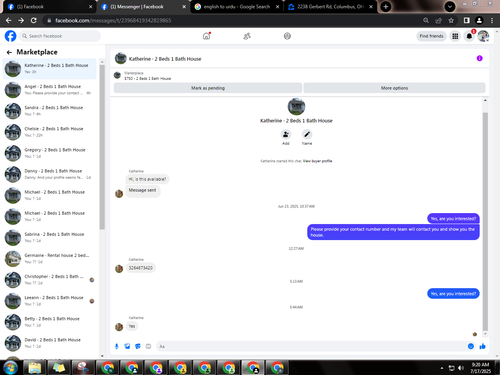Send a thumbs up like

tap(482, 346)
